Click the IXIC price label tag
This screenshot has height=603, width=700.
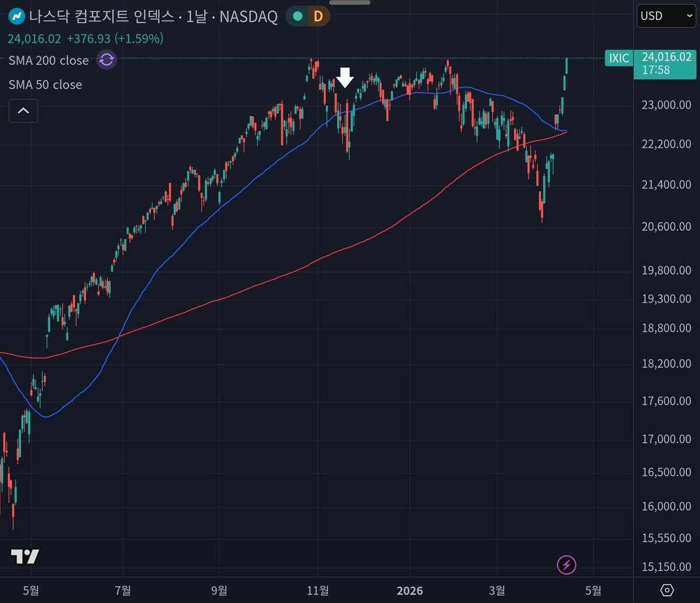(619, 58)
